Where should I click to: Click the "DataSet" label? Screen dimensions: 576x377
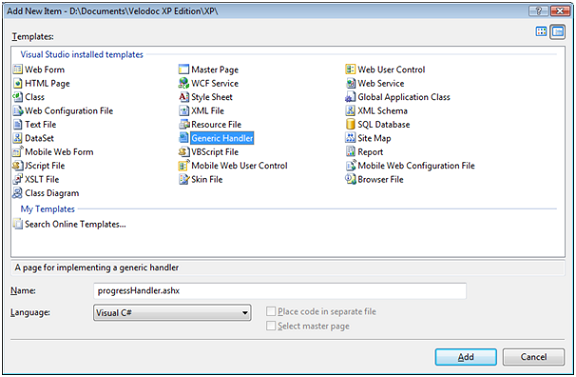[39, 138]
